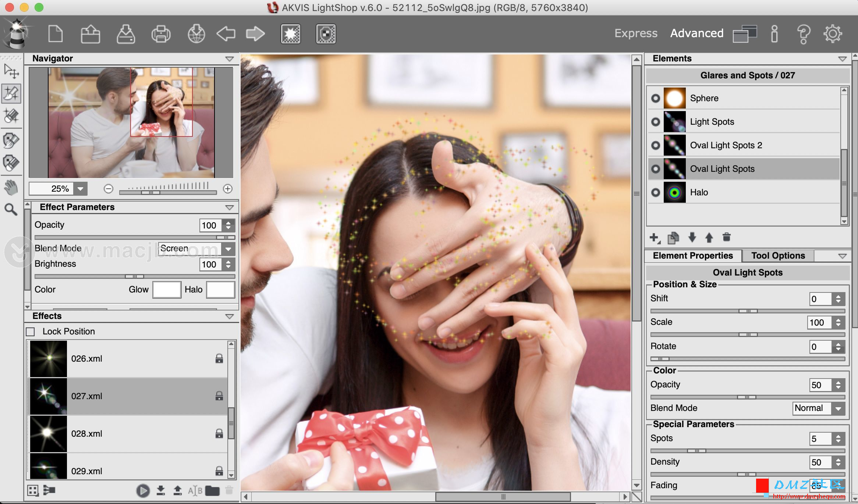Collapse the Navigator panel
858x504 pixels.
coord(230,59)
